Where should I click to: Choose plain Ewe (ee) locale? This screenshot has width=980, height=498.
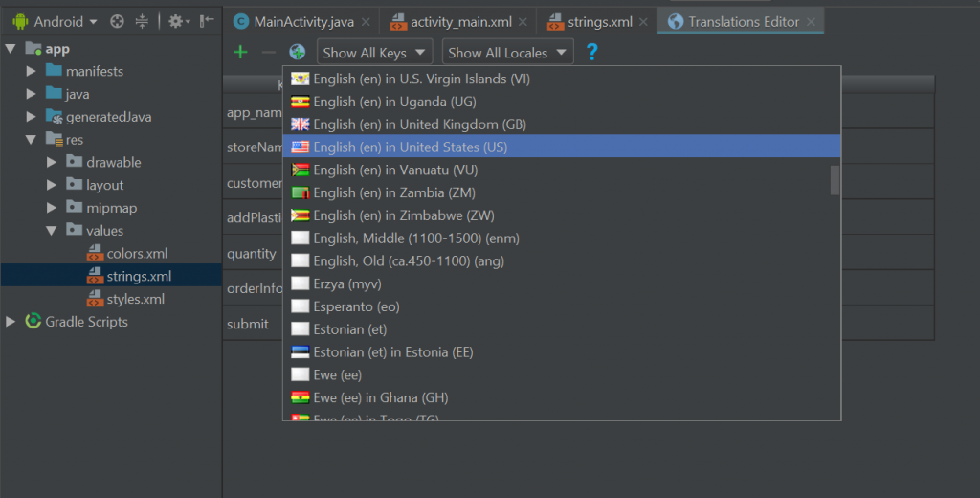[x=562, y=374]
